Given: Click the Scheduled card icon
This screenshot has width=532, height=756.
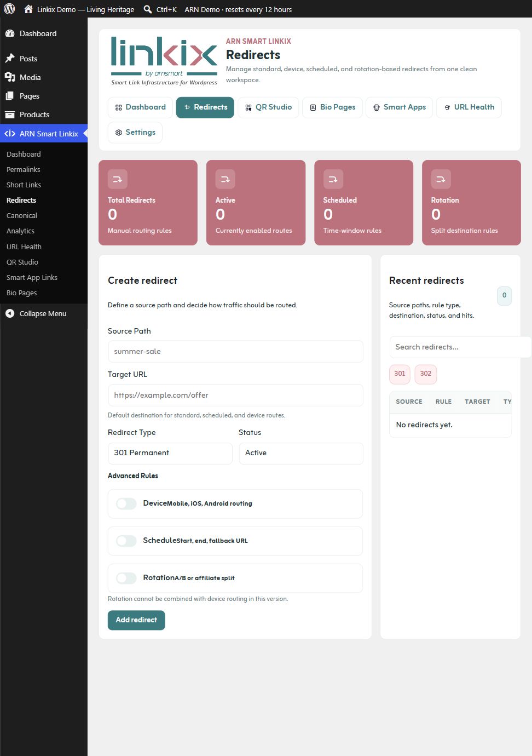Looking at the screenshot, I should (x=333, y=179).
